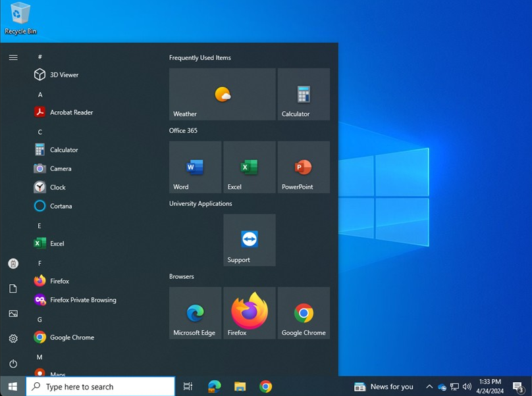Open Calculator in the app list
Screen dimensions: 532x396
[56, 150]
